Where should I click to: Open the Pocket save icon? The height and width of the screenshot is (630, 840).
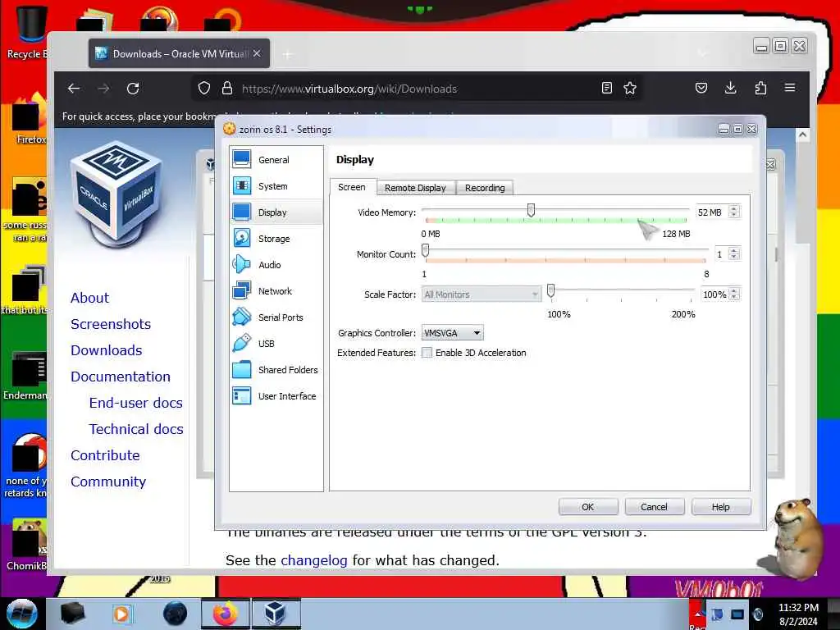coord(701,88)
